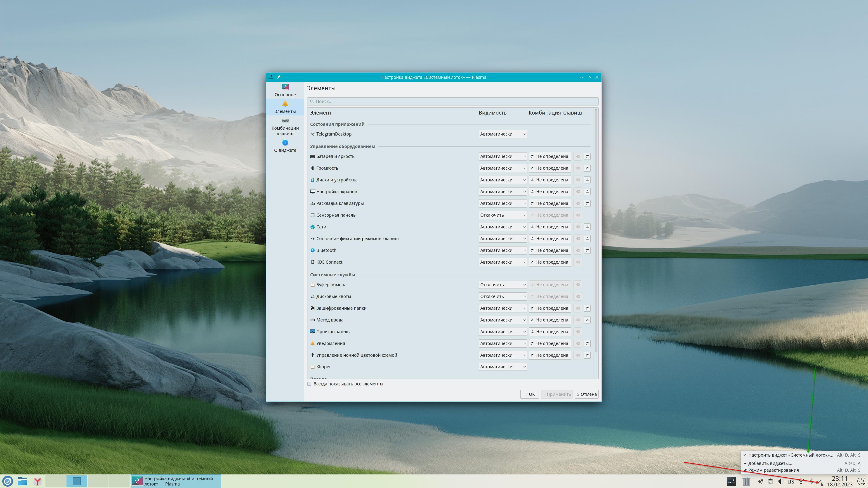
Task: Open visibility dropdown for TelegramDesktop
Action: (502, 134)
